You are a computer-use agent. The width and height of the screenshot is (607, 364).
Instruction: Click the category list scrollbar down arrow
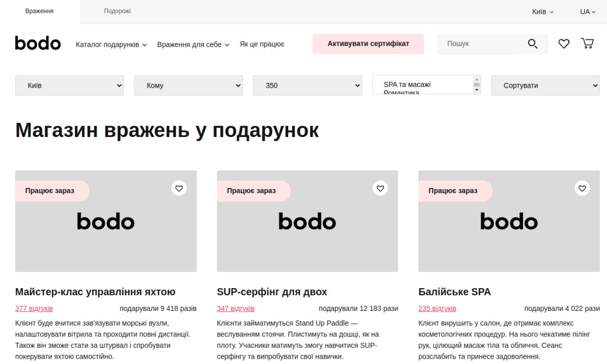pyautogui.click(x=477, y=91)
